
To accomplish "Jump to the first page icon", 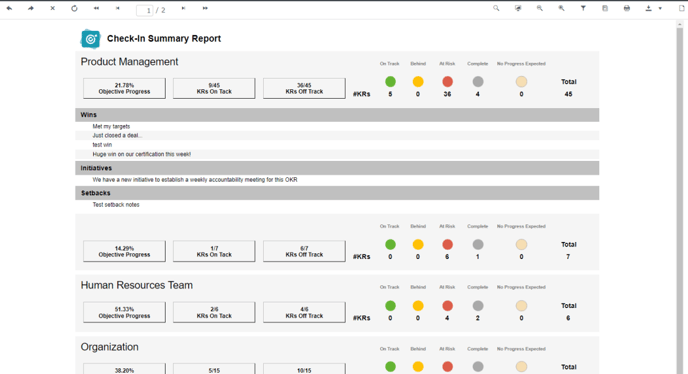I will tap(96, 8).
